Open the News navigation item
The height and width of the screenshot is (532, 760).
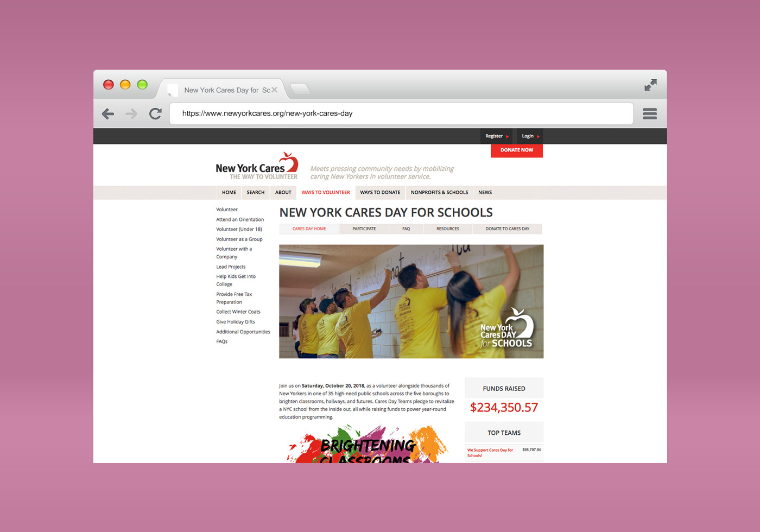[x=485, y=193]
